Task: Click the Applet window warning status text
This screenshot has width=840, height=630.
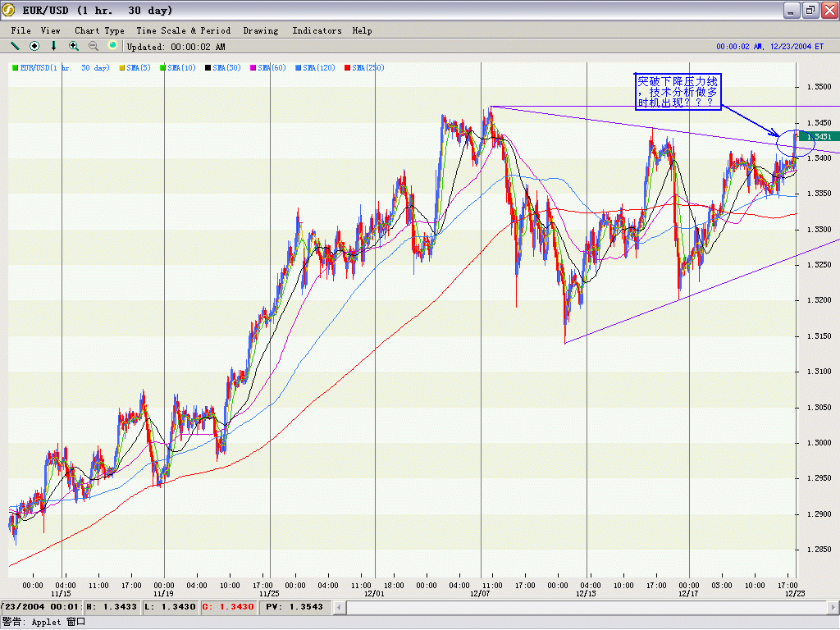Action: click(x=44, y=622)
